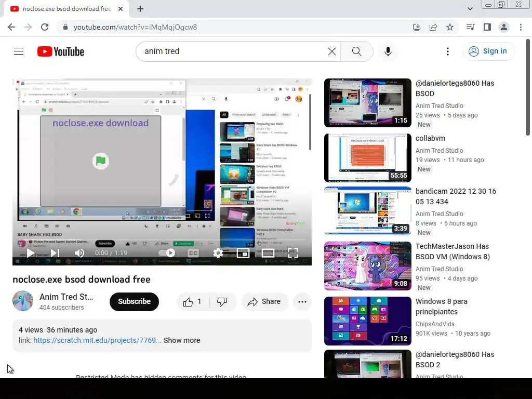Click the page vertical scrollbar
Viewport: 532px width, 399px height.
coord(528,87)
